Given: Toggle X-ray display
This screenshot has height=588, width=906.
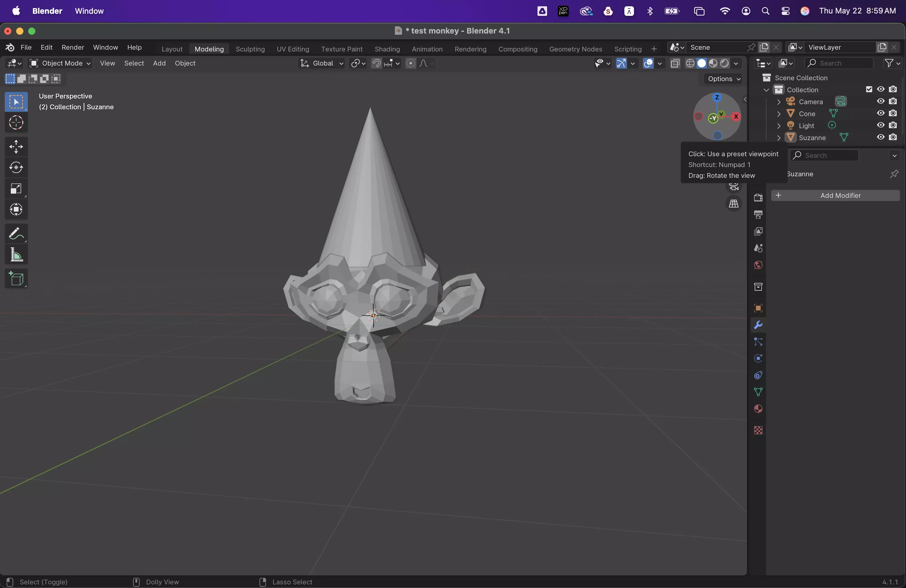Looking at the screenshot, I should pyautogui.click(x=675, y=63).
